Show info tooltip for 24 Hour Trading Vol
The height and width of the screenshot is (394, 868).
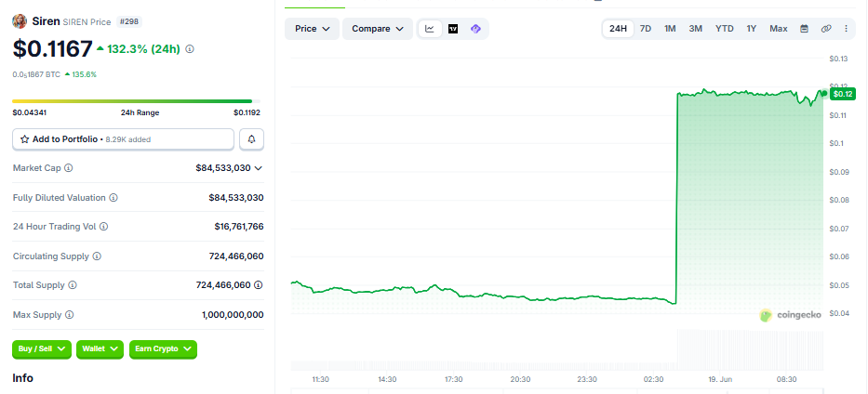pyautogui.click(x=104, y=227)
